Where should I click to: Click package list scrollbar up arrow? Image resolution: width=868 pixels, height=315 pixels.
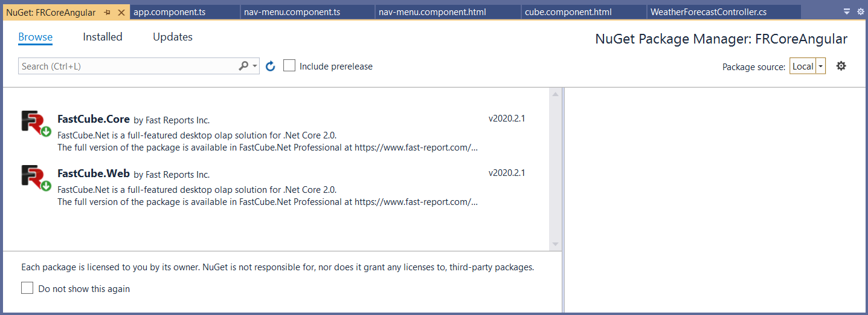556,94
